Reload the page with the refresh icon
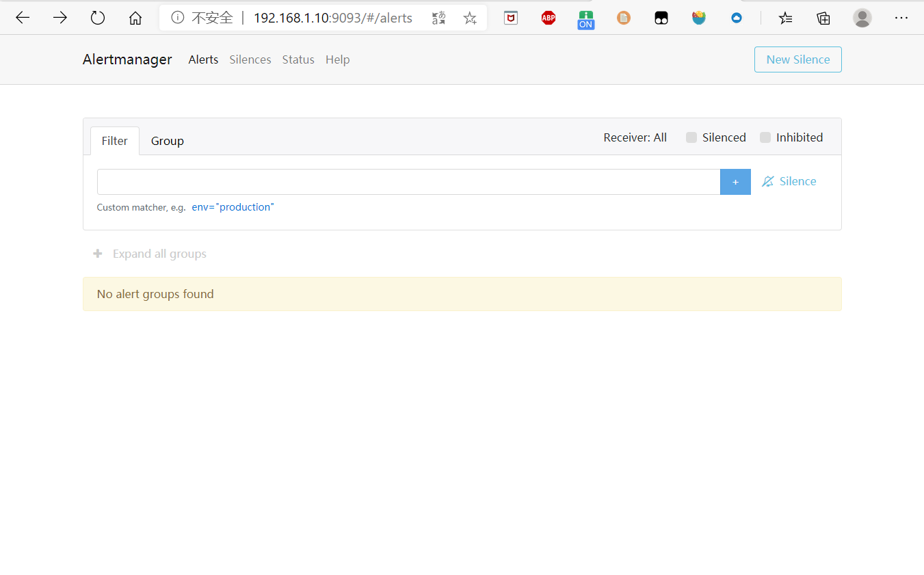924x575 pixels. 98,18
